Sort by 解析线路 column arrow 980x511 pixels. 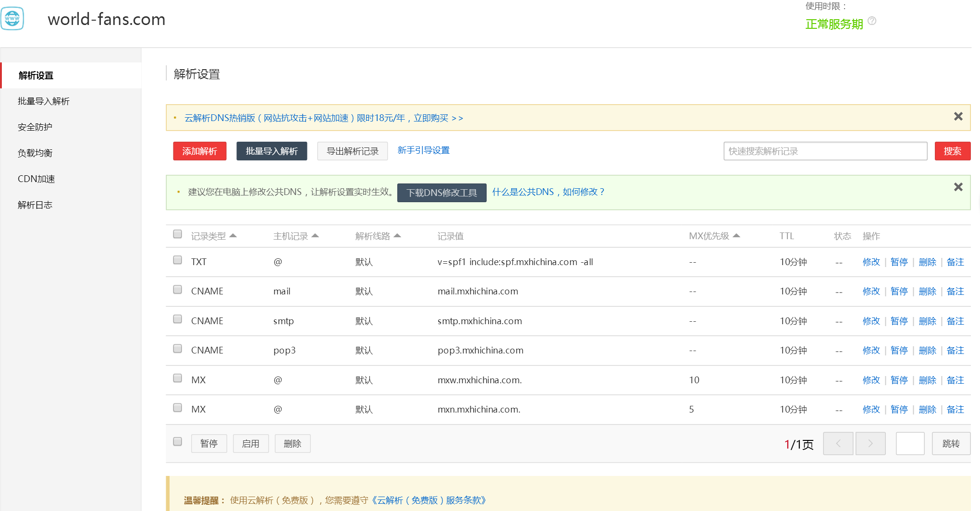pos(397,235)
